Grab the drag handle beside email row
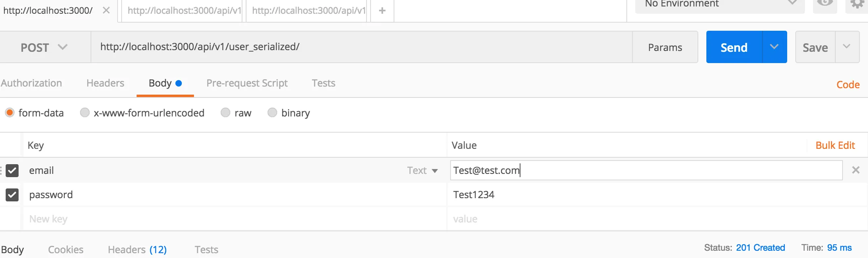Image resolution: width=868 pixels, height=258 pixels. coord(1,170)
